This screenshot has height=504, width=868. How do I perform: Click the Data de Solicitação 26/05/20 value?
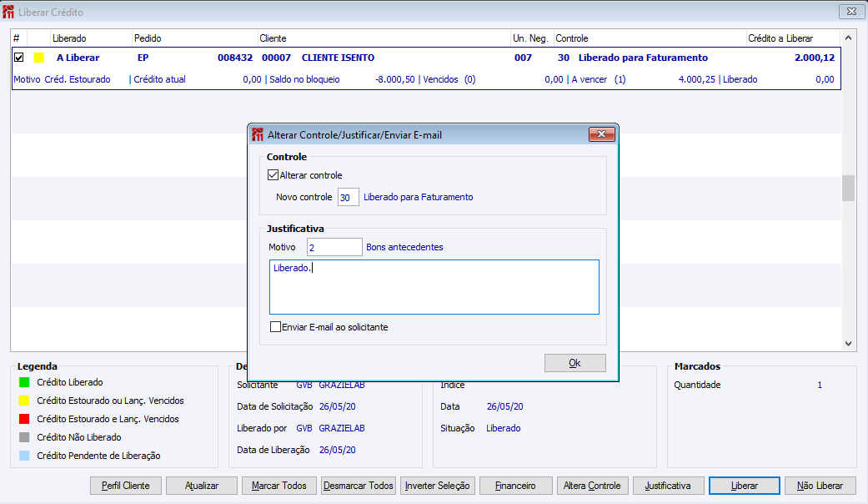click(x=337, y=406)
